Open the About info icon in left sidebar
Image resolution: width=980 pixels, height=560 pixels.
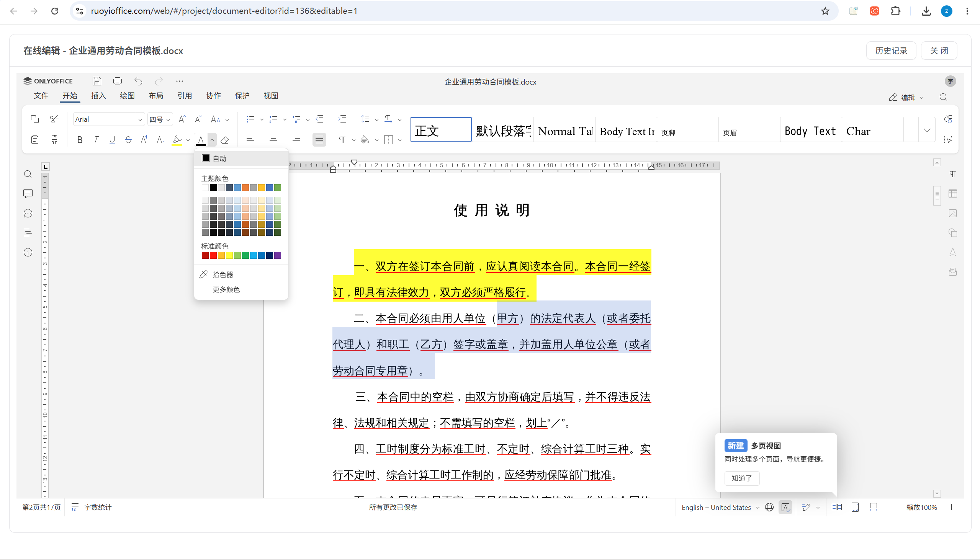tap(28, 252)
